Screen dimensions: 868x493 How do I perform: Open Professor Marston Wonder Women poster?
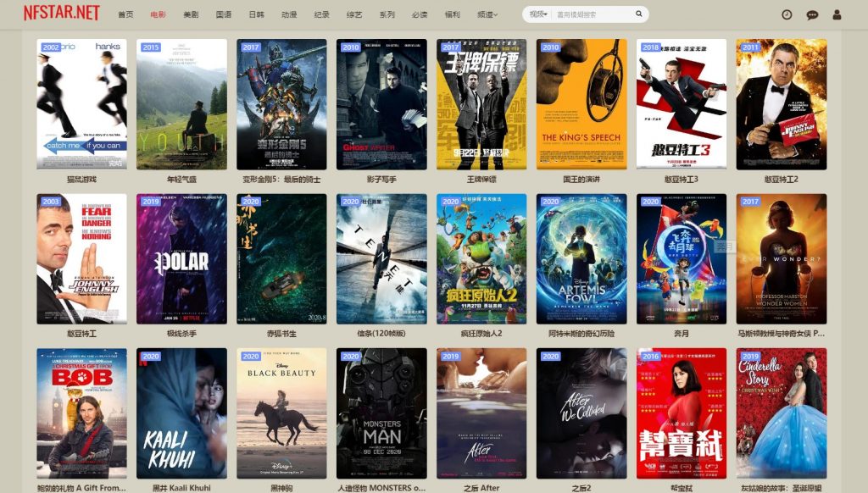pos(781,258)
